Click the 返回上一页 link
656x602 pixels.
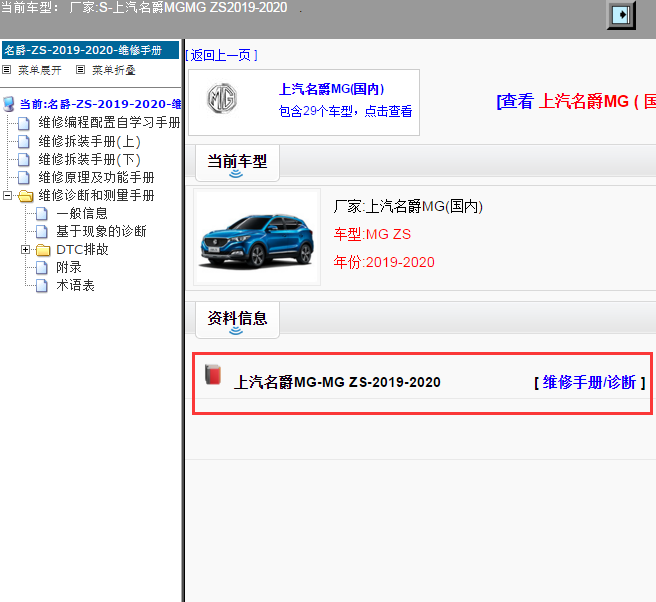(221, 55)
